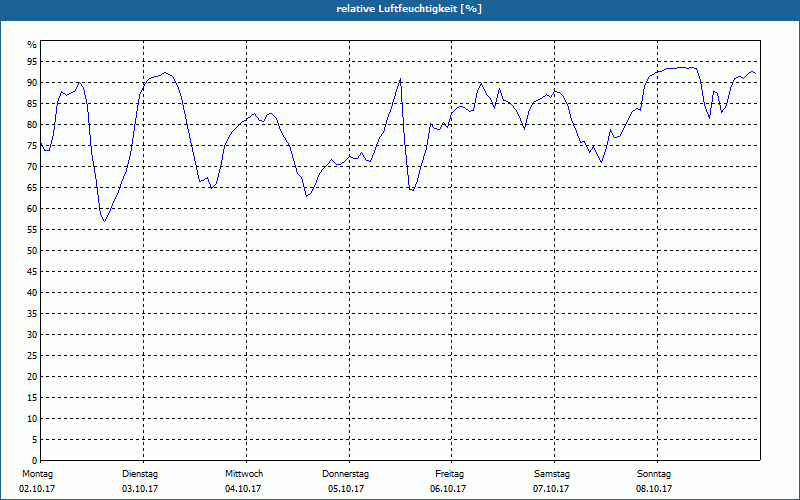Click the 'Freitag' day label

pyautogui.click(x=449, y=474)
